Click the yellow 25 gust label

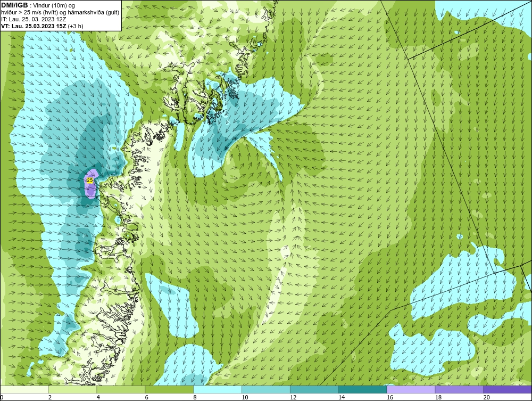pos(90,181)
